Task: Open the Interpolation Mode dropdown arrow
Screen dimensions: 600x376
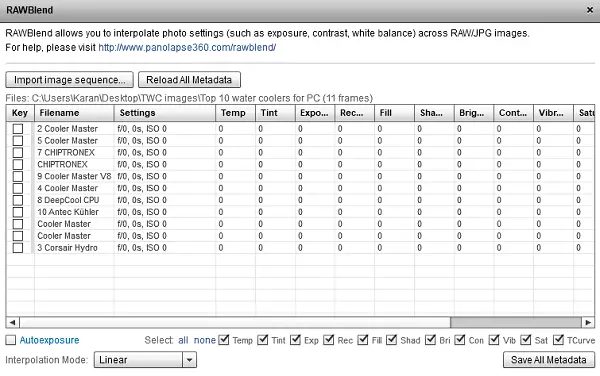Action: pos(189,360)
